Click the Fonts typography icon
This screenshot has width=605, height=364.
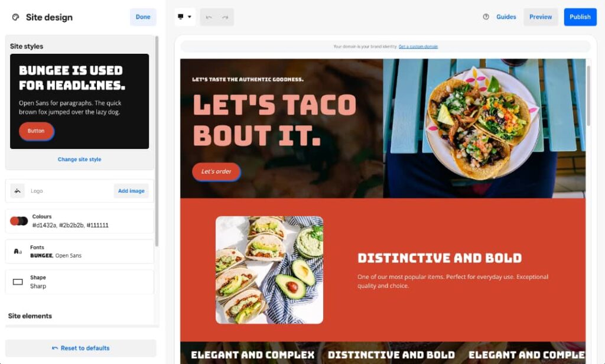[x=18, y=252]
